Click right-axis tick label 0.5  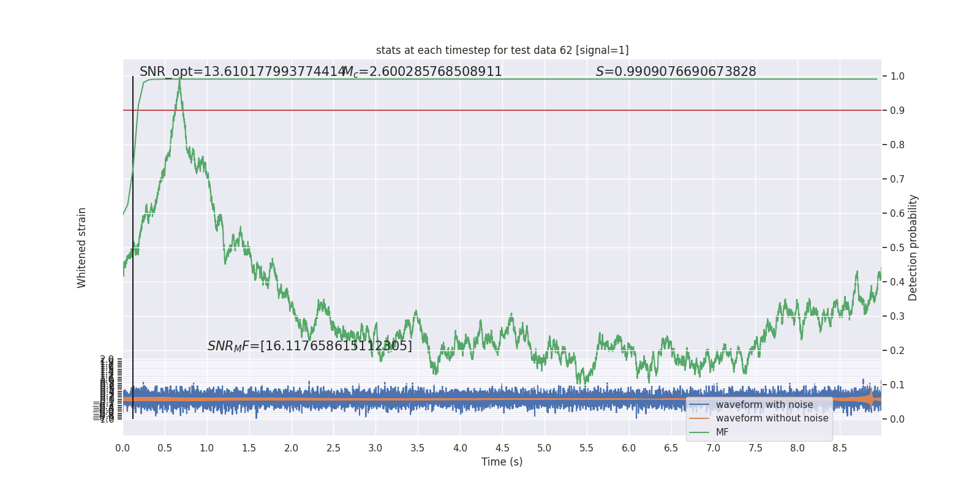click(x=897, y=248)
